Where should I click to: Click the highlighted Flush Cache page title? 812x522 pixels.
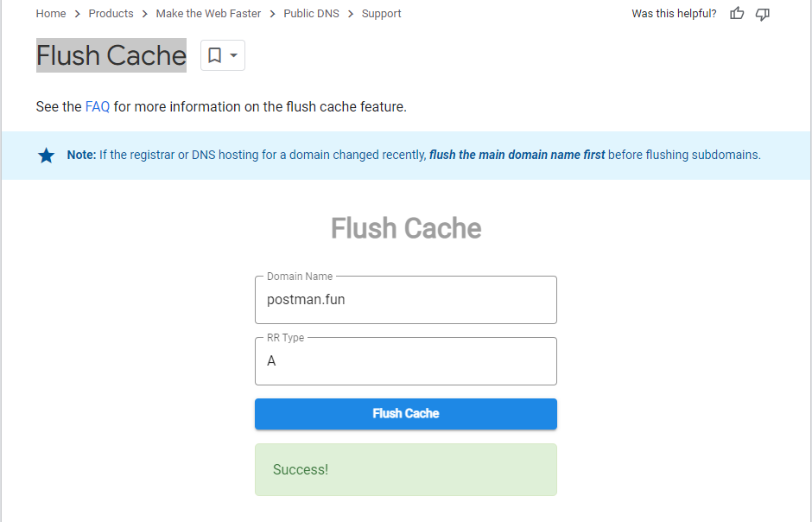pos(111,55)
